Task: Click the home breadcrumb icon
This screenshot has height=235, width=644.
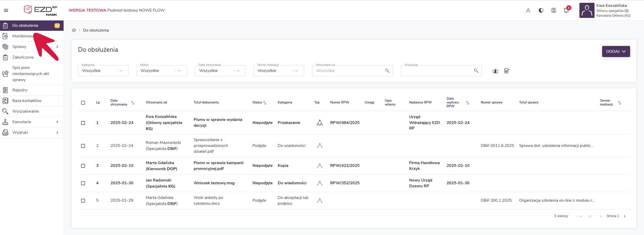Action: click(74, 30)
